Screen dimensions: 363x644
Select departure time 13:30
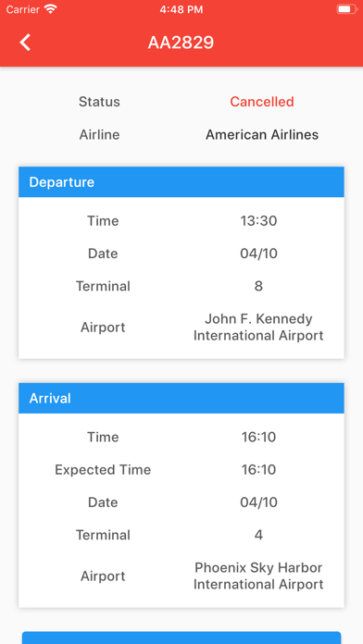pyautogui.click(x=258, y=221)
